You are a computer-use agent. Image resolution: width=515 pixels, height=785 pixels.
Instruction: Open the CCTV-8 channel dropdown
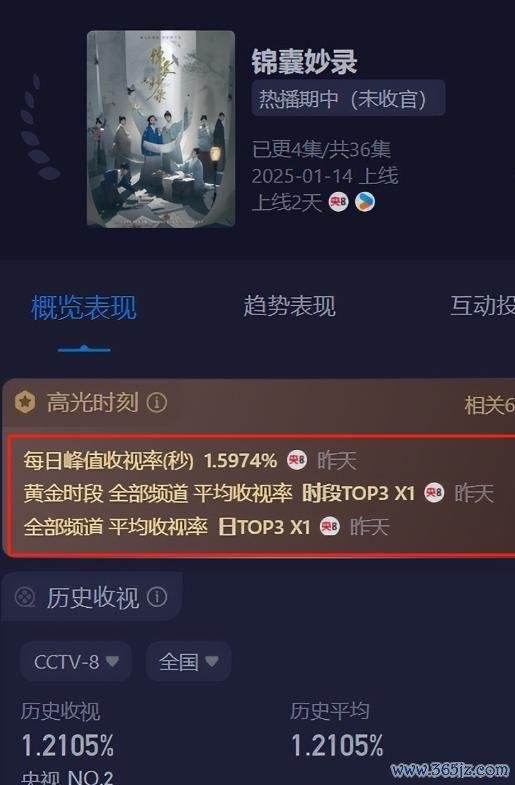(x=76, y=662)
